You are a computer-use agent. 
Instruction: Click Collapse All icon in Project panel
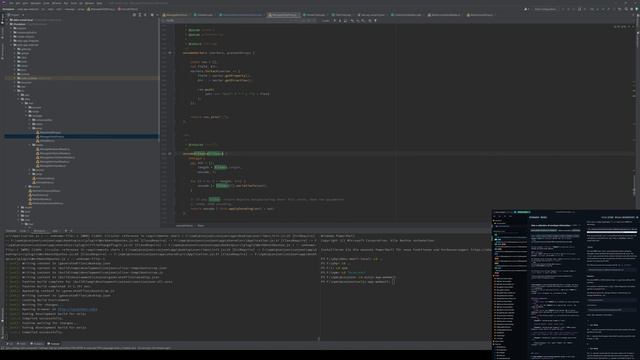(146, 15)
